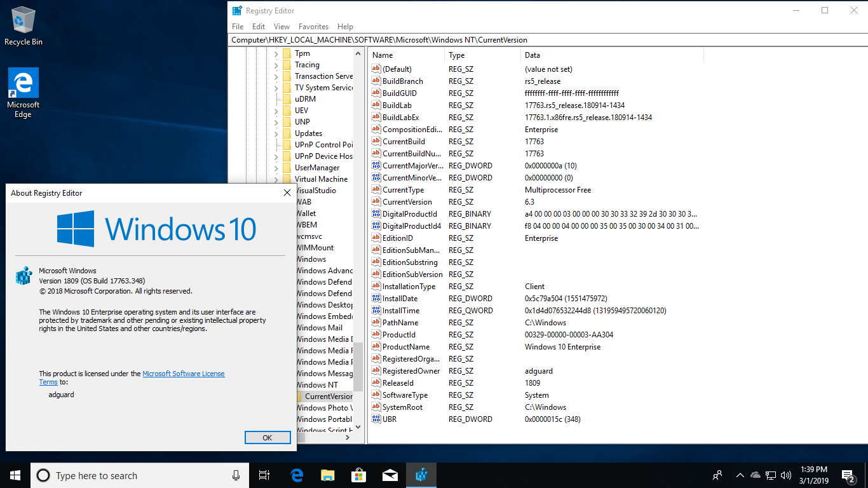
Task: Select the BuildLabEx value row
Action: (536, 118)
